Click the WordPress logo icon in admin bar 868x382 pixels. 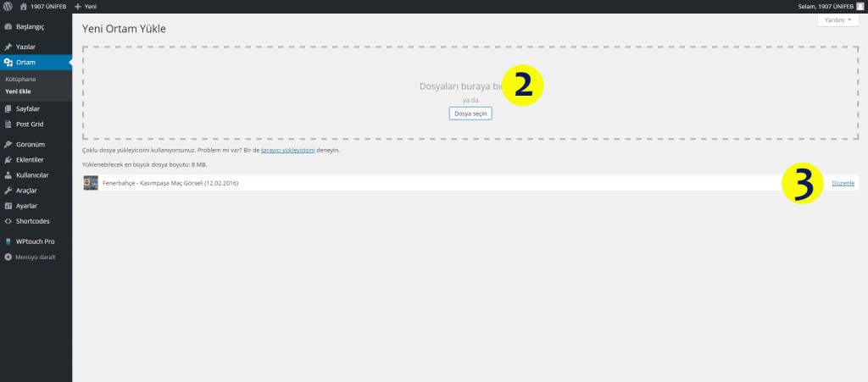pyautogui.click(x=7, y=6)
